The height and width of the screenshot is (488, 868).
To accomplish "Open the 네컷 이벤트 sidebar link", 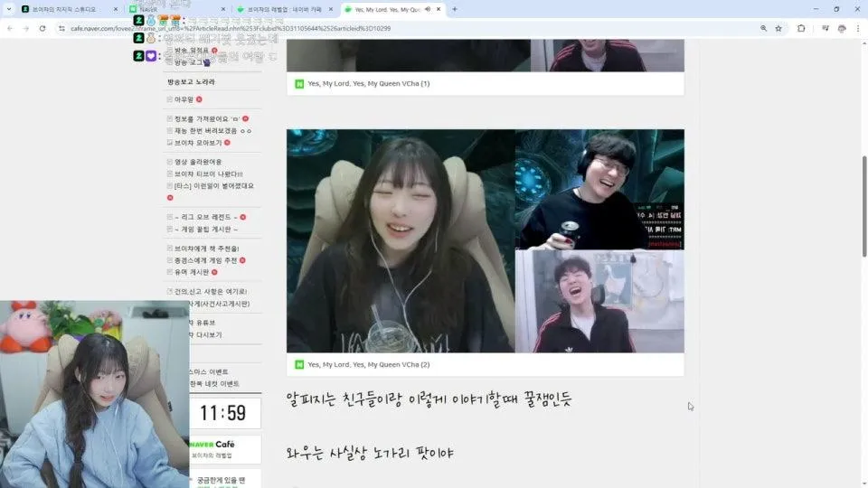I will [x=215, y=384].
